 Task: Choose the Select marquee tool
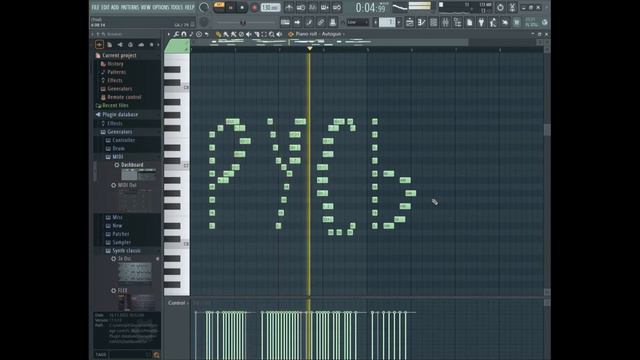tap(264, 34)
